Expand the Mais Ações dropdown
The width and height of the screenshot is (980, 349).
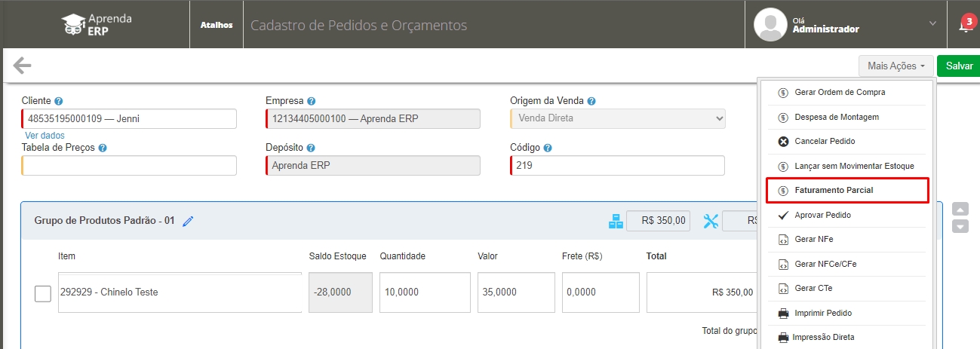click(x=896, y=66)
